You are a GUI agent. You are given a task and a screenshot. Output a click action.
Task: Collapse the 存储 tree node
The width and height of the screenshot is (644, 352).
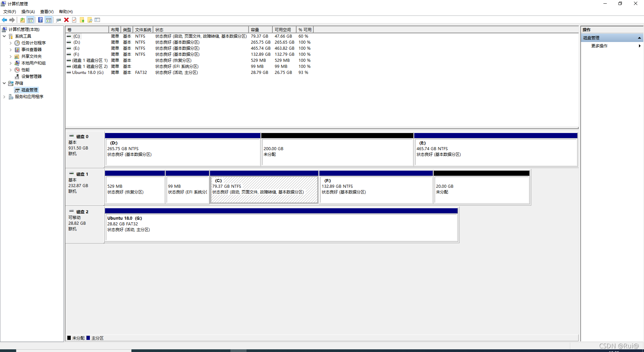coord(4,83)
